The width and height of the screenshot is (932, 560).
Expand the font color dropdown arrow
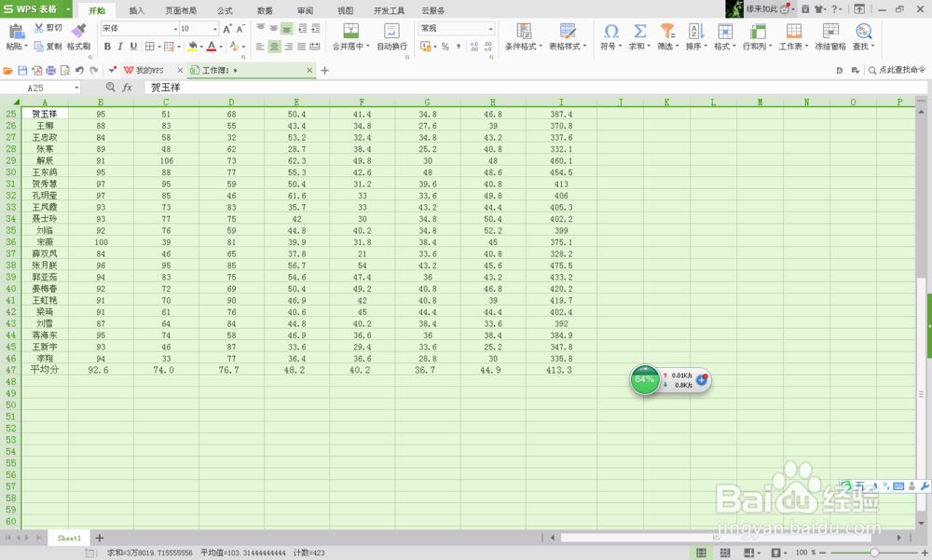click(221, 47)
